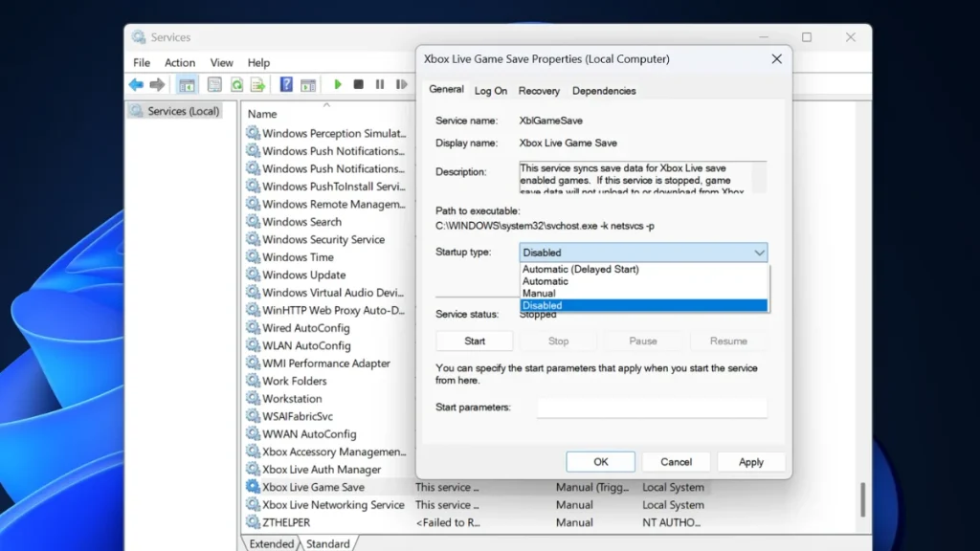Toggle the Show/Hide Console Tree toolbar icon

[187, 84]
